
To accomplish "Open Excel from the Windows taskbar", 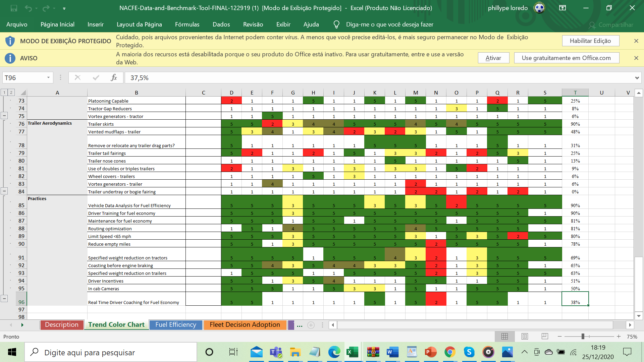I will point(352,352).
